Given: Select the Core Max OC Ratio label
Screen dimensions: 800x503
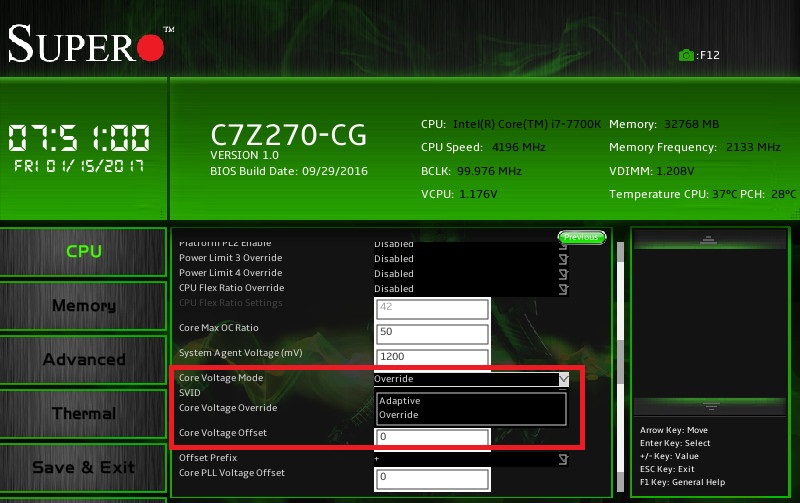Looking at the screenshot, I should [219, 328].
